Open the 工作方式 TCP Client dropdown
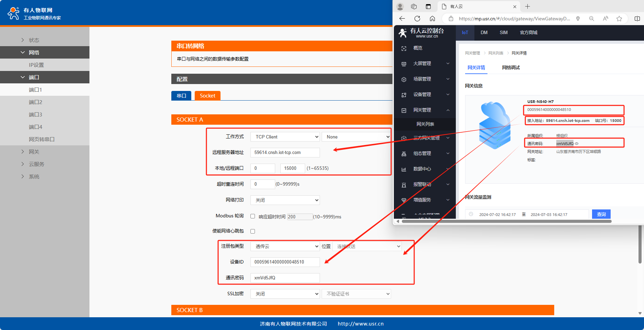The width and height of the screenshot is (644, 330). pyautogui.click(x=285, y=137)
